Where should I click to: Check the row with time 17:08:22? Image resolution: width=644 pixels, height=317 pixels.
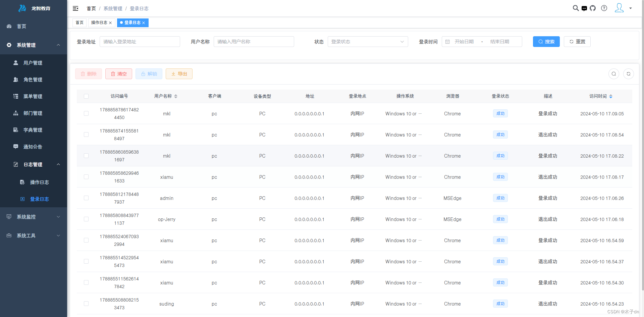pos(86,156)
